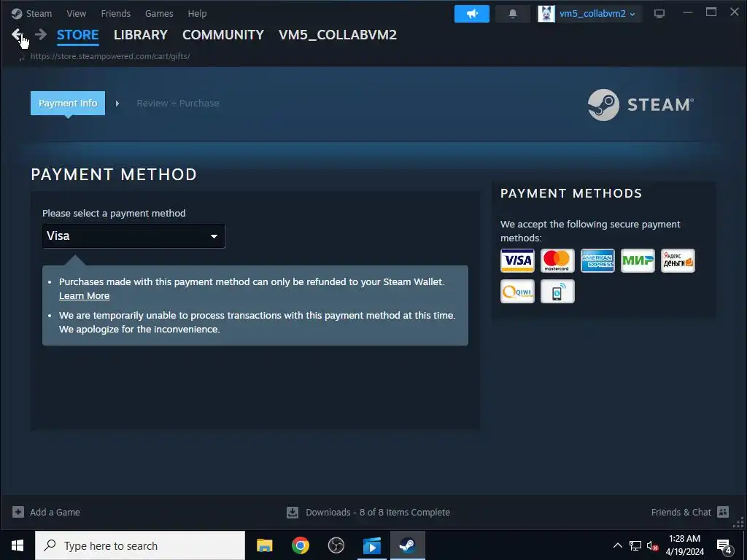Select the Review + Purchase step
Image resolution: width=747 pixels, height=560 pixels.
pos(178,103)
